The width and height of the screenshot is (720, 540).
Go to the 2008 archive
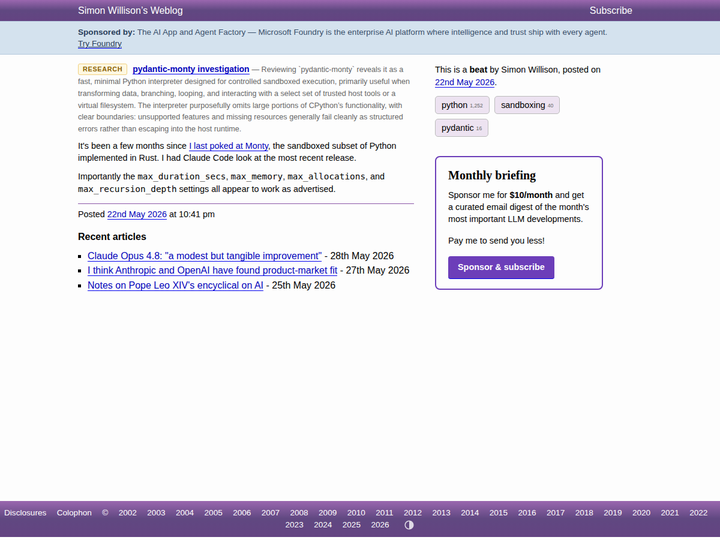(x=299, y=513)
